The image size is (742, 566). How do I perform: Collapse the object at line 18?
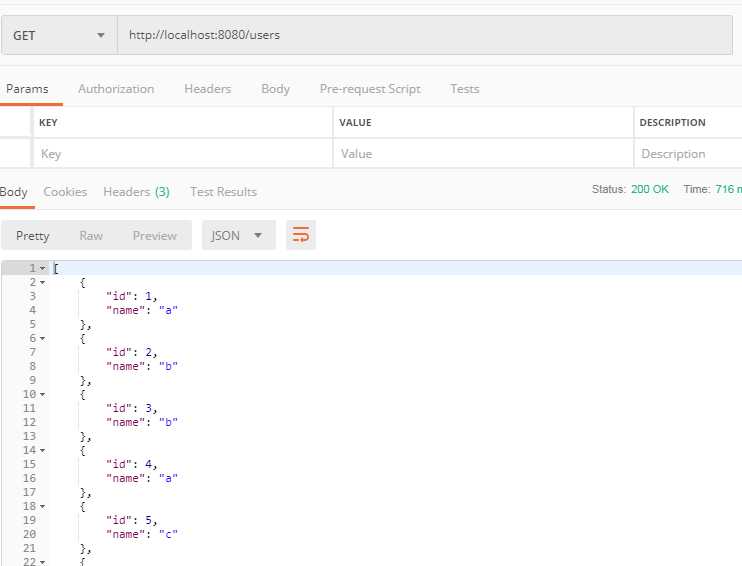click(x=43, y=507)
